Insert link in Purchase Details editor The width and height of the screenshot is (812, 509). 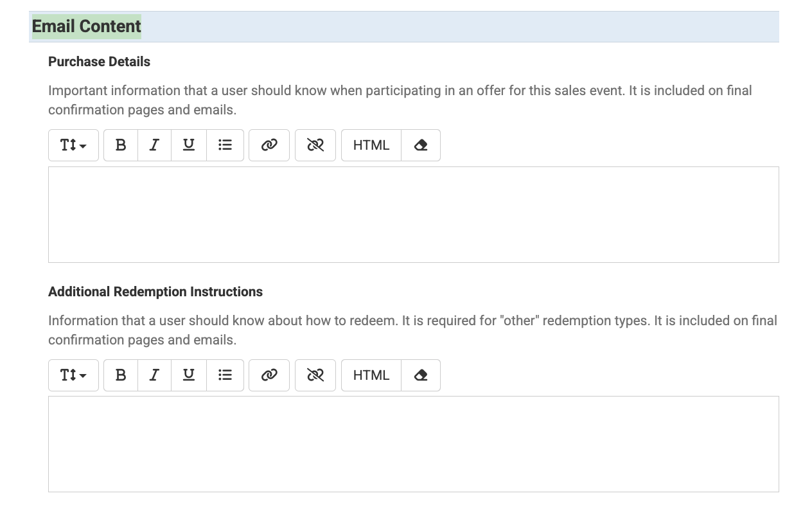(269, 145)
